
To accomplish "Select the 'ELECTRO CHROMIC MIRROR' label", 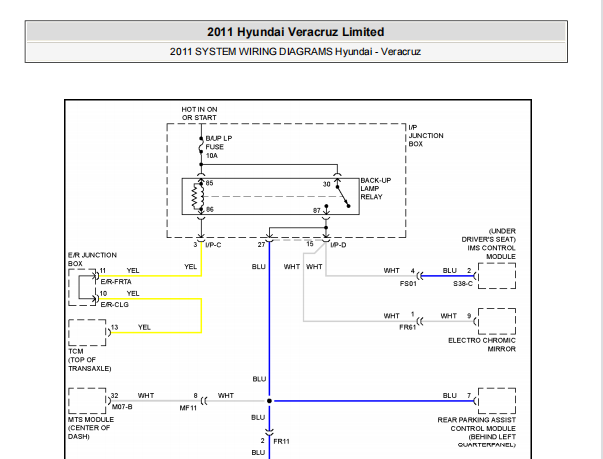I will (482, 345).
